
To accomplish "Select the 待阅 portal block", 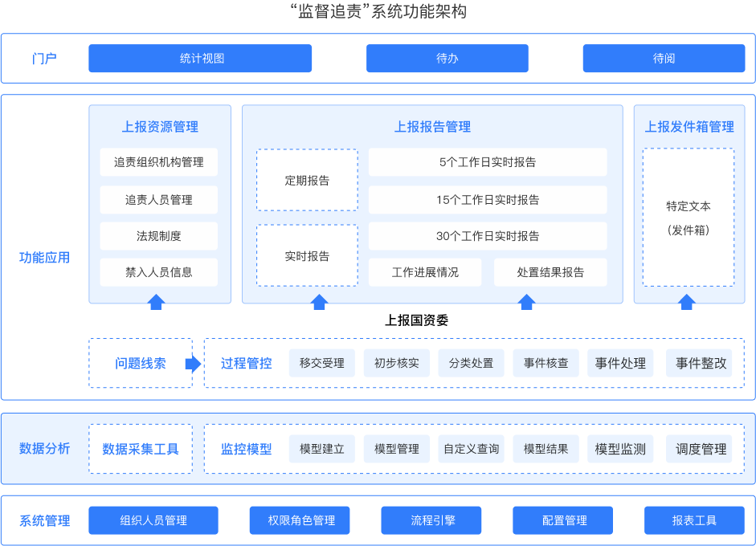I will [664, 59].
